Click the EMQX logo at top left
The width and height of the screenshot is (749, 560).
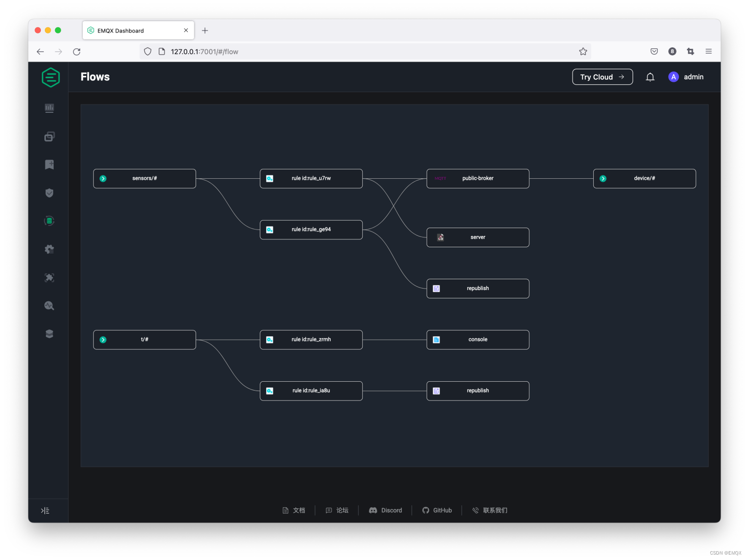pyautogui.click(x=50, y=77)
